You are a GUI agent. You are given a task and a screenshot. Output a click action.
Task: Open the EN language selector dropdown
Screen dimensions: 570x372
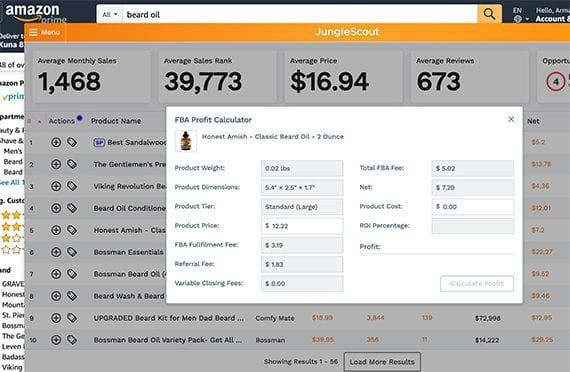521,15
